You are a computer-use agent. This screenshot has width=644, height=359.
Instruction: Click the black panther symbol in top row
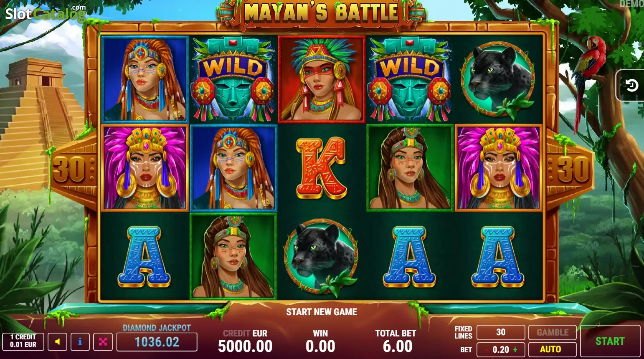[x=497, y=80]
